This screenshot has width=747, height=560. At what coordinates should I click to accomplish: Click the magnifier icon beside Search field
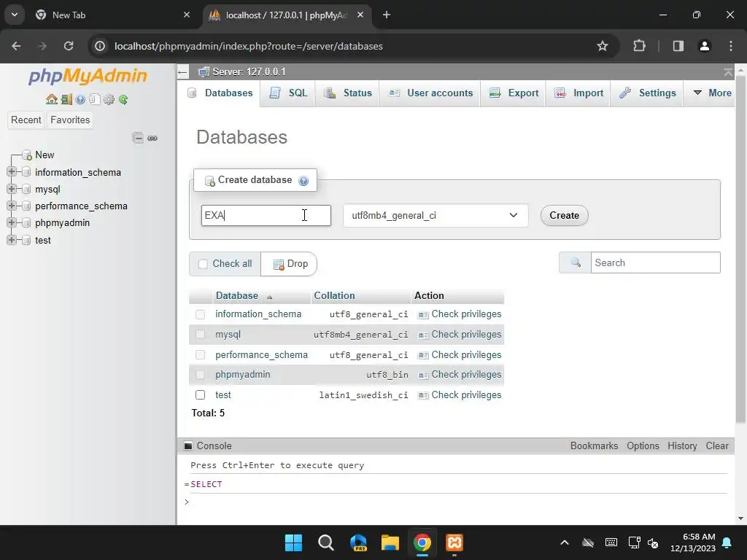point(576,262)
